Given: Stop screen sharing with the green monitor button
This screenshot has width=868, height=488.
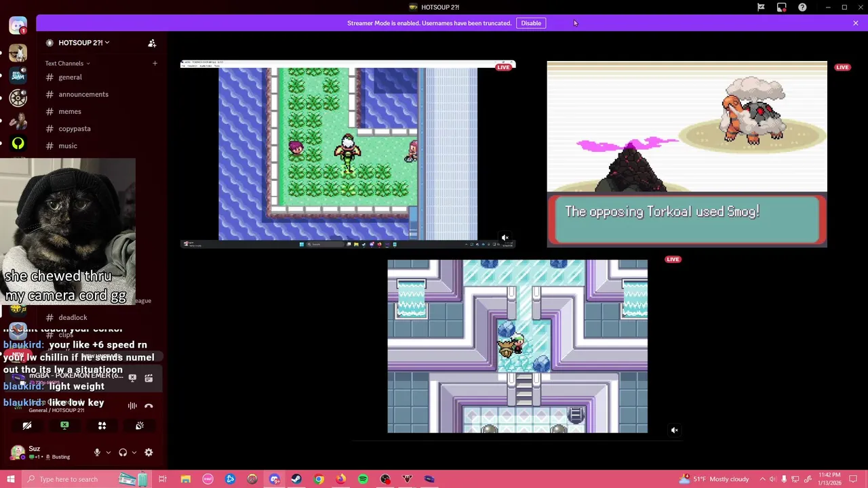Looking at the screenshot, I should (64, 426).
